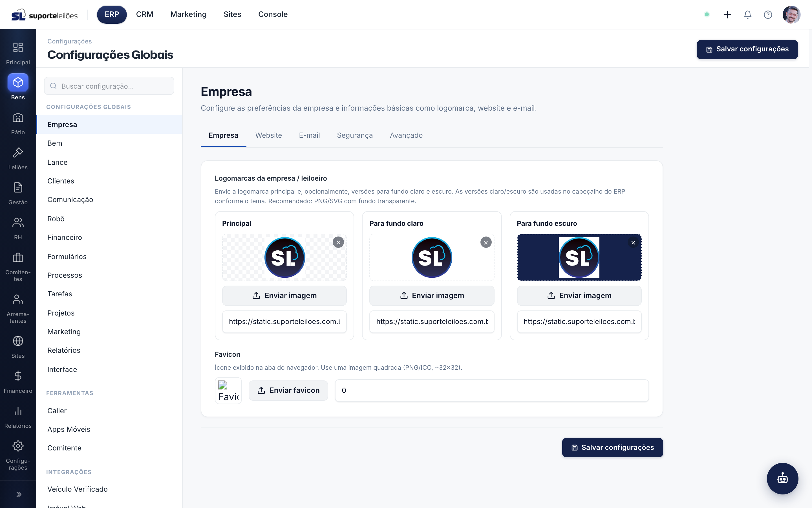Expand the sidebar with double chevron

tap(18, 494)
